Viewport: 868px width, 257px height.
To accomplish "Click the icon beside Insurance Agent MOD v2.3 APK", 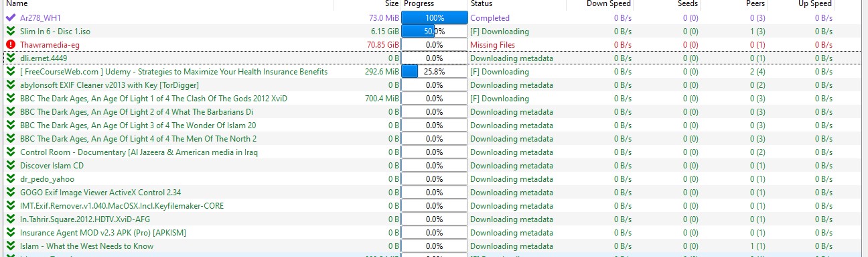I will click(10, 232).
